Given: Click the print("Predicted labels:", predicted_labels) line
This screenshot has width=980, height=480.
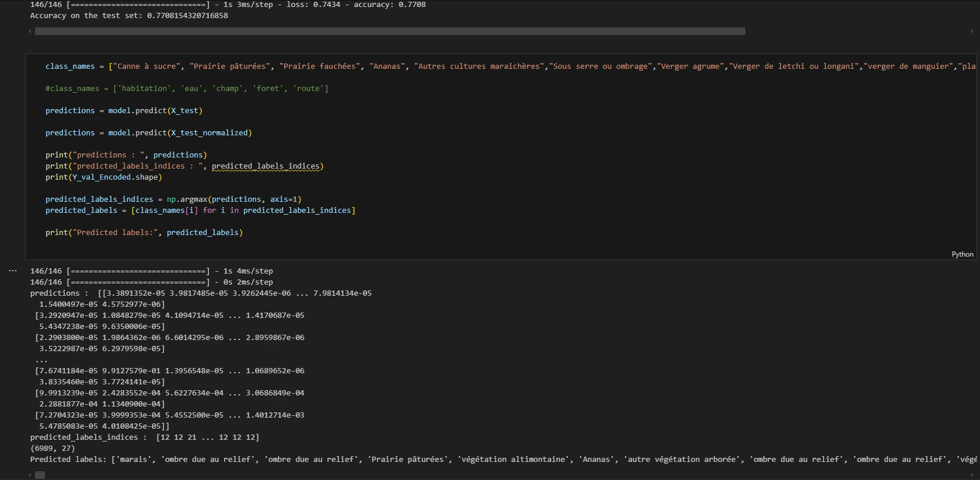Looking at the screenshot, I should pyautogui.click(x=144, y=233).
